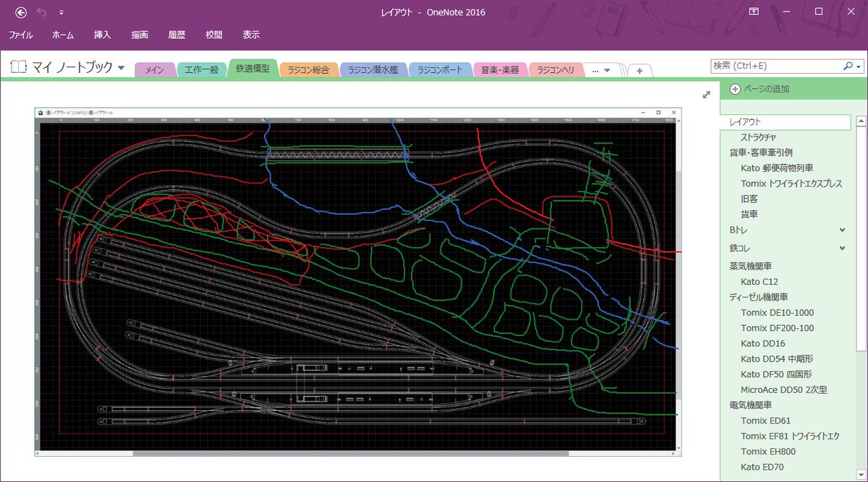The image size is (868, 482).
Task: Open the 履歴 ribbon tab
Action: 176,35
